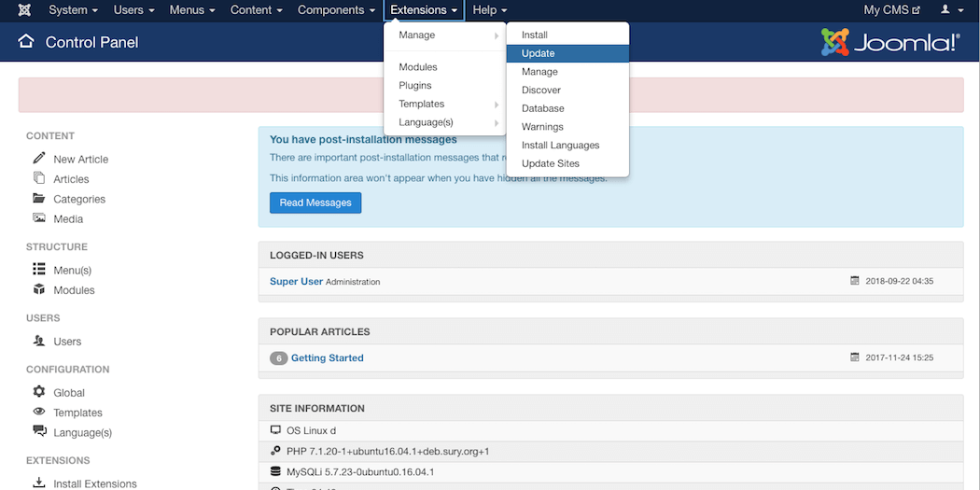Screen dimensions: 980x490
Task: Open Global configuration link
Action: coord(69,393)
